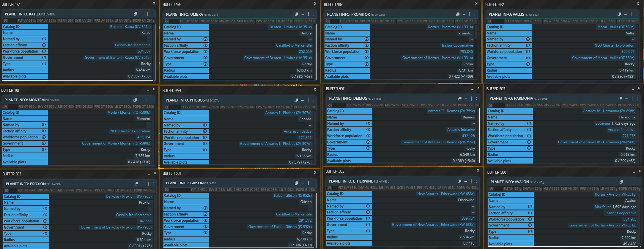Minimize the Planet Info Phobos tile with dash icon

[303, 100]
